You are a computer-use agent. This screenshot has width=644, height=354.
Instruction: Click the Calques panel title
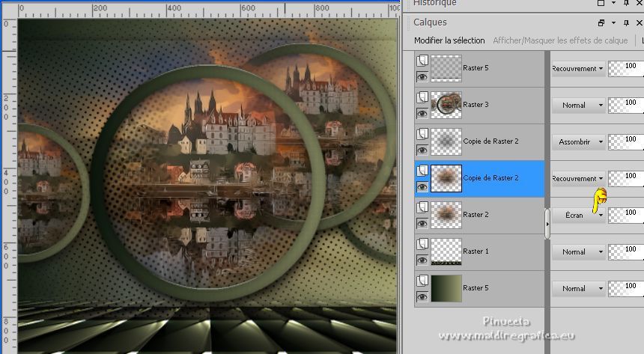click(x=430, y=22)
